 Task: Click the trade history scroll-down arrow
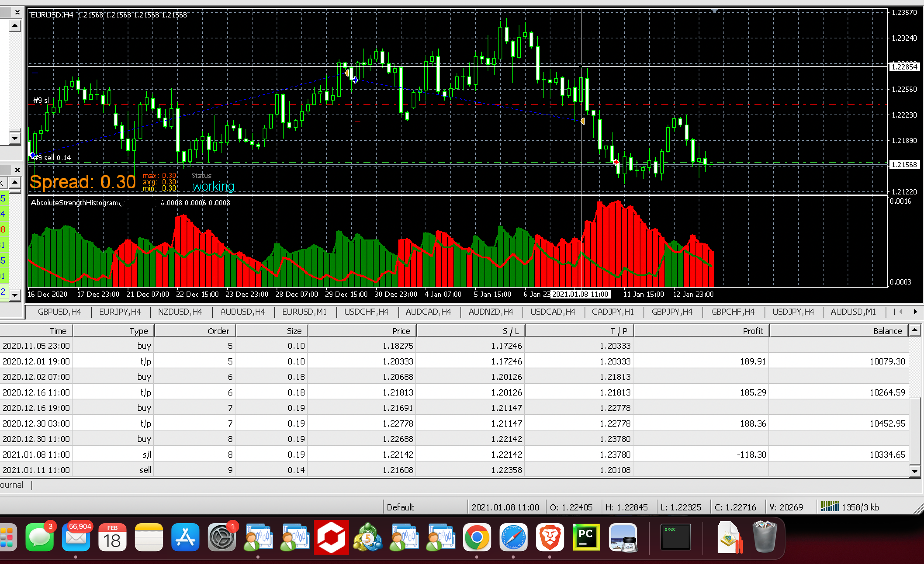tap(915, 471)
